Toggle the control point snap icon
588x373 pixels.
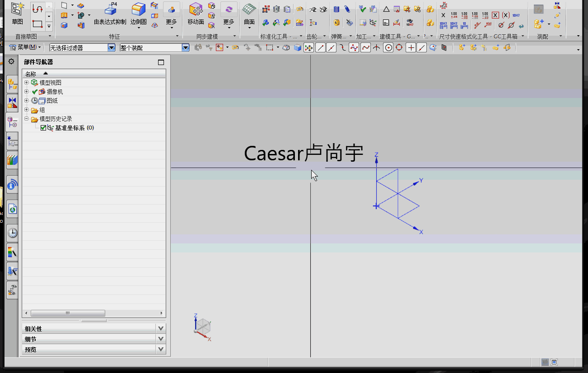(343, 47)
